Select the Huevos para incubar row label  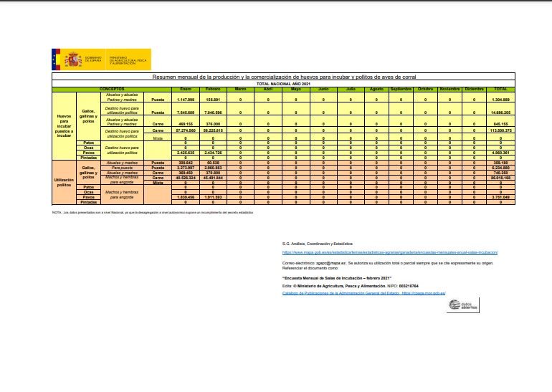click(x=65, y=123)
